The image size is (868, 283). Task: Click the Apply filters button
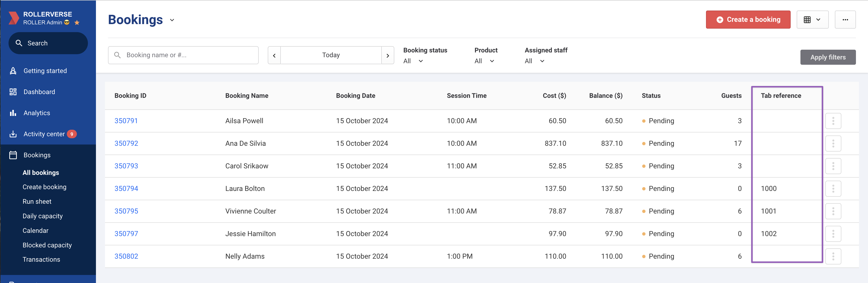828,57
